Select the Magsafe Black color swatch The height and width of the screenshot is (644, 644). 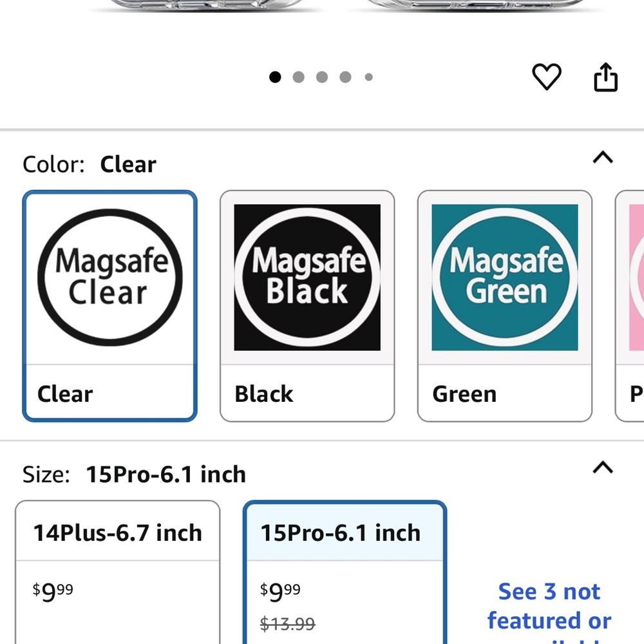(x=307, y=278)
